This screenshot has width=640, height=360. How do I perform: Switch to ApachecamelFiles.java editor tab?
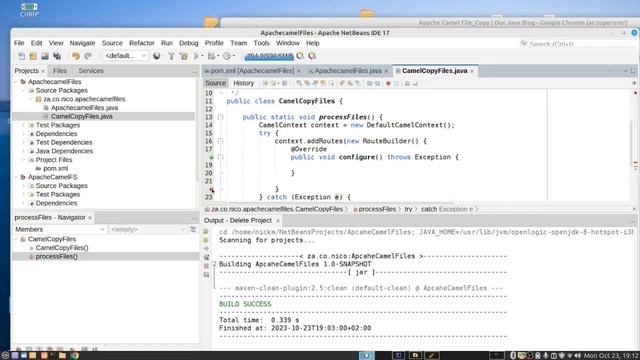(348, 71)
